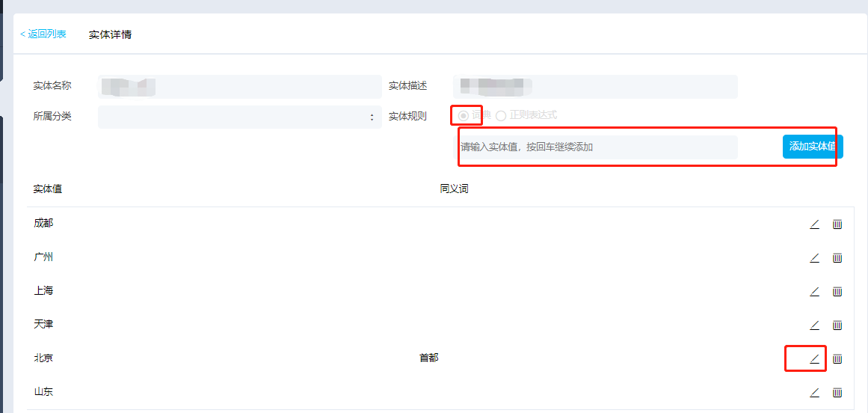Edit the 广州 entity row
The image size is (868, 413).
point(814,257)
